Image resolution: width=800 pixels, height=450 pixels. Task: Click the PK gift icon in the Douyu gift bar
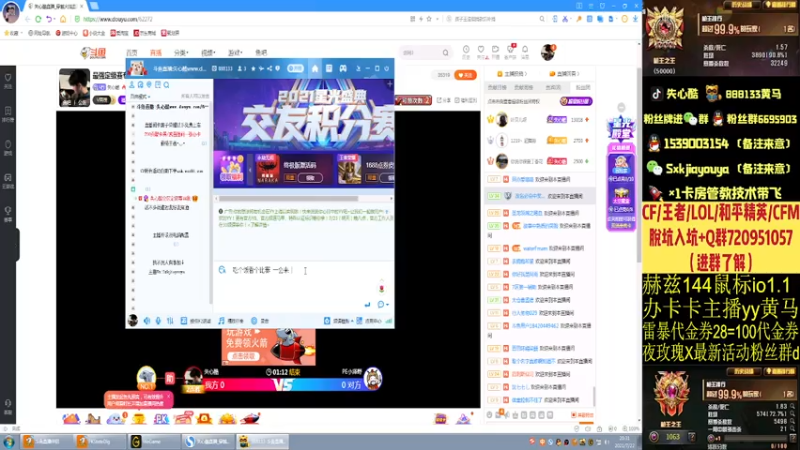click(x=161, y=418)
